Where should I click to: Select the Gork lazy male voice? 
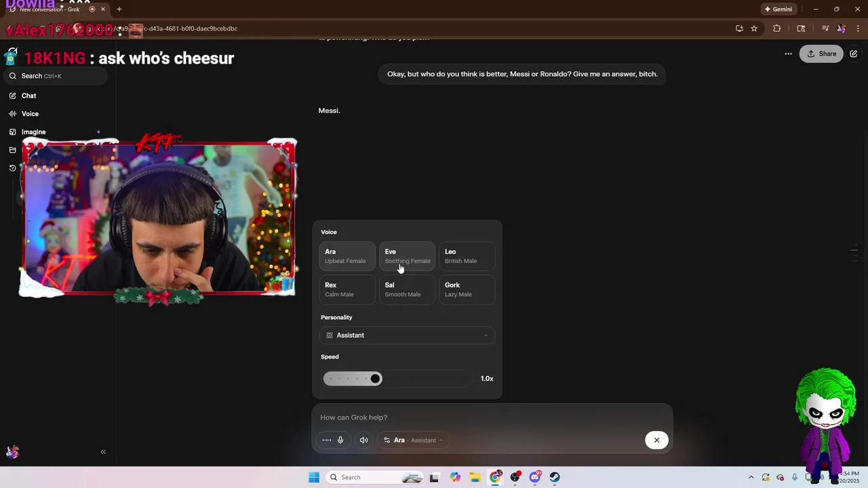pyautogui.click(x=467, y=289)
